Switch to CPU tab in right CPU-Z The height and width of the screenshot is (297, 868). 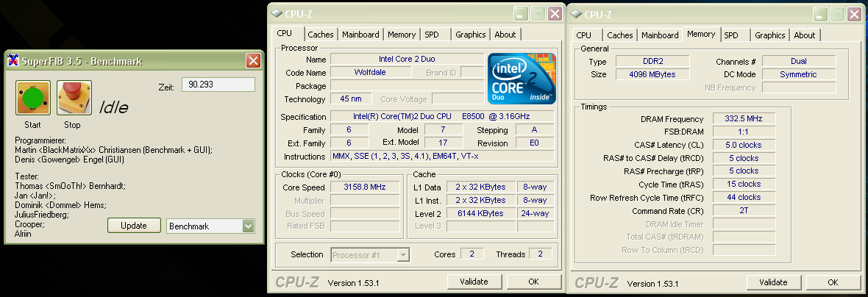583,35
